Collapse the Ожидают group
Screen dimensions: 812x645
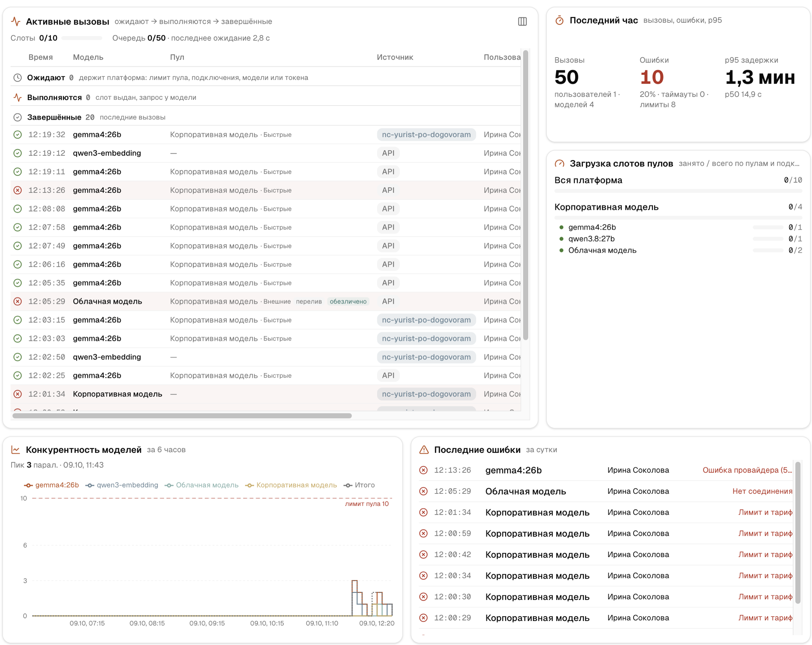coord(266,77)
